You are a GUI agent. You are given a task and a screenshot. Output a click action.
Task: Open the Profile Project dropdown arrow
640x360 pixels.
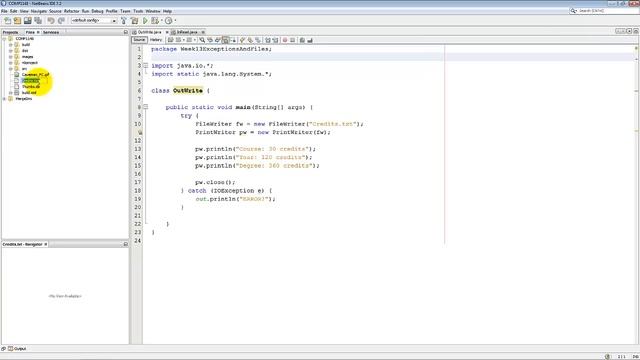click(175, 20)
